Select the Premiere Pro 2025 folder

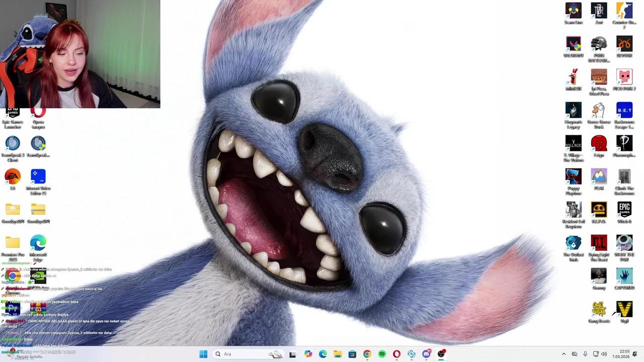pyautogui.click(x=13, y=248)
